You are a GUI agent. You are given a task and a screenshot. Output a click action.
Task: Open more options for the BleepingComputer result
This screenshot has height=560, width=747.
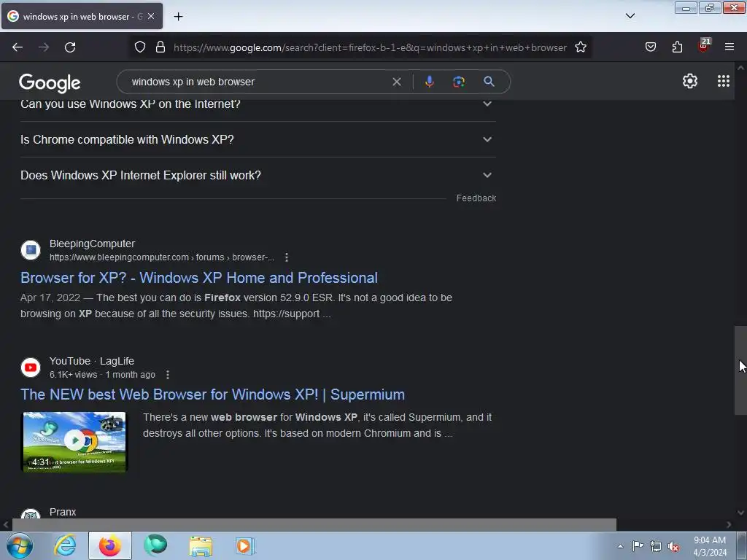click(286, 257)
